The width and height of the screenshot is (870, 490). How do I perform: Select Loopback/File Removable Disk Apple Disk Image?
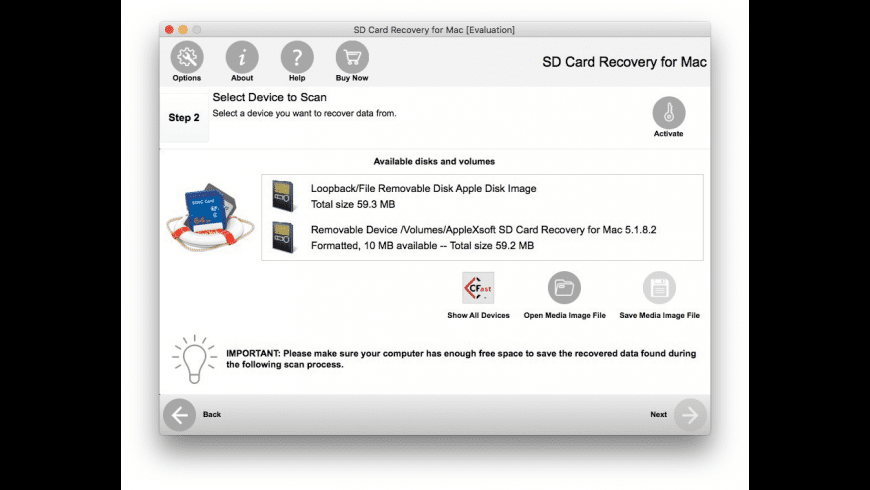click(x=482, y=196)
